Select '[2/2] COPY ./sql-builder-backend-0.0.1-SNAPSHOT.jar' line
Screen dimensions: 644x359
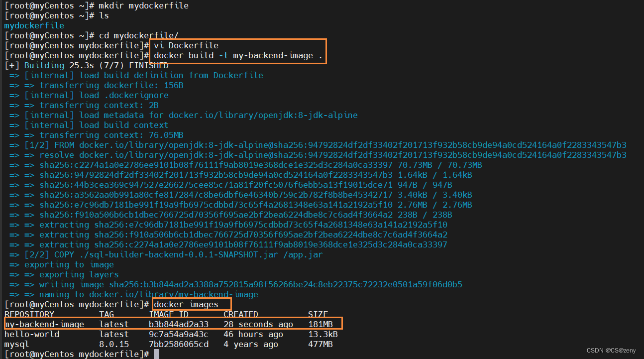pyautogui.click(x=166, y=254)
